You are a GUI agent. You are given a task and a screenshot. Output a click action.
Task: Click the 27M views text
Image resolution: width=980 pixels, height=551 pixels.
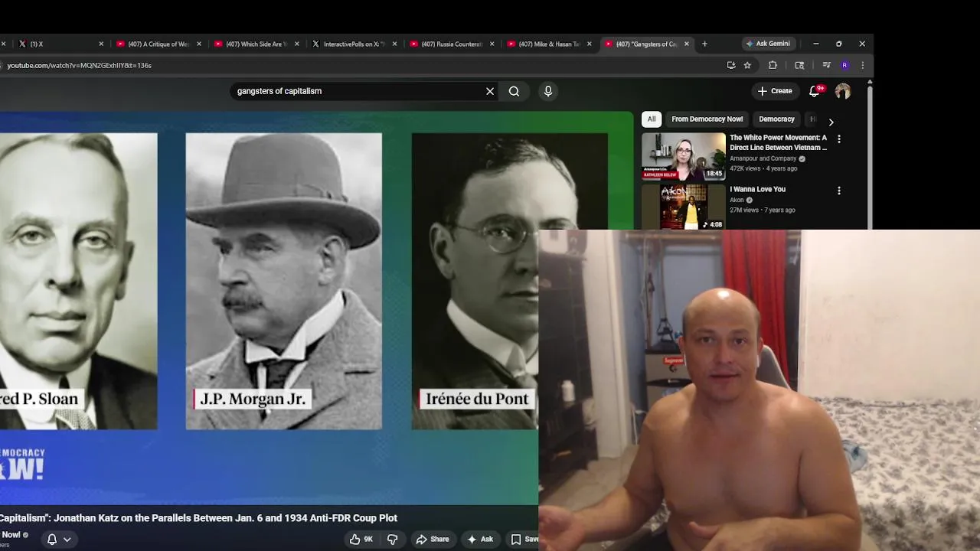[x=743, y=210]
